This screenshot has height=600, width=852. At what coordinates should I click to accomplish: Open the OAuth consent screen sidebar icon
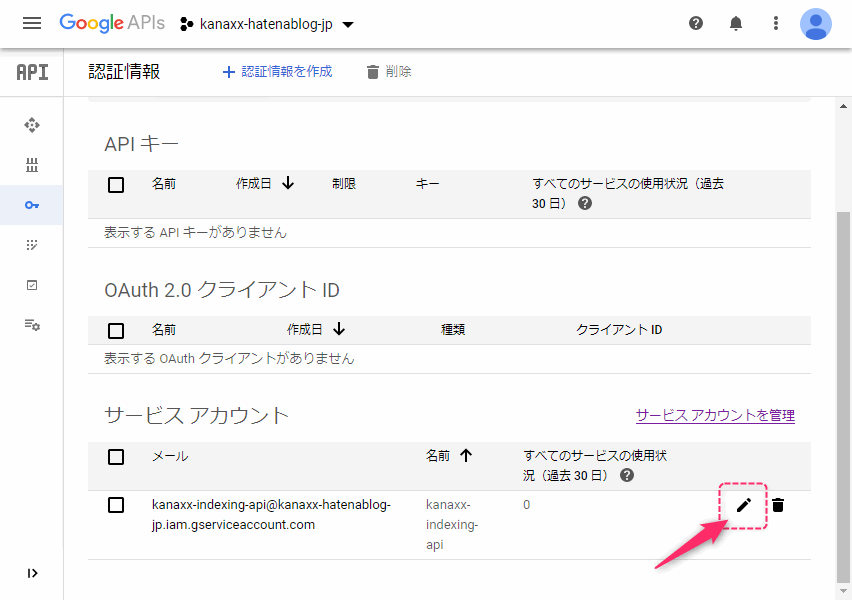tap(32, 245)
